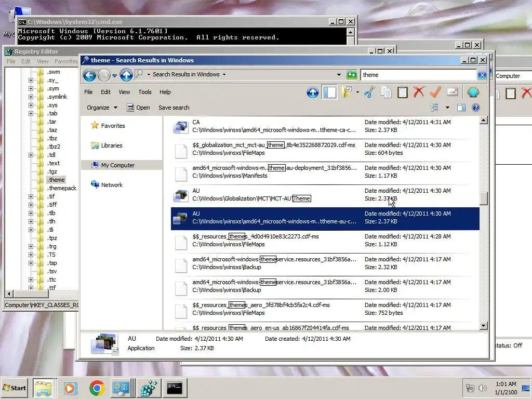
Task: Click the results vertical scrollbar thumb
Action: 484,198
